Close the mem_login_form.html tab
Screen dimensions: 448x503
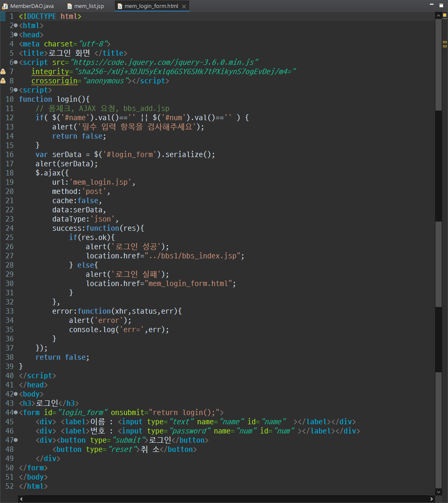pyautogui.click(x=184, y=6)
